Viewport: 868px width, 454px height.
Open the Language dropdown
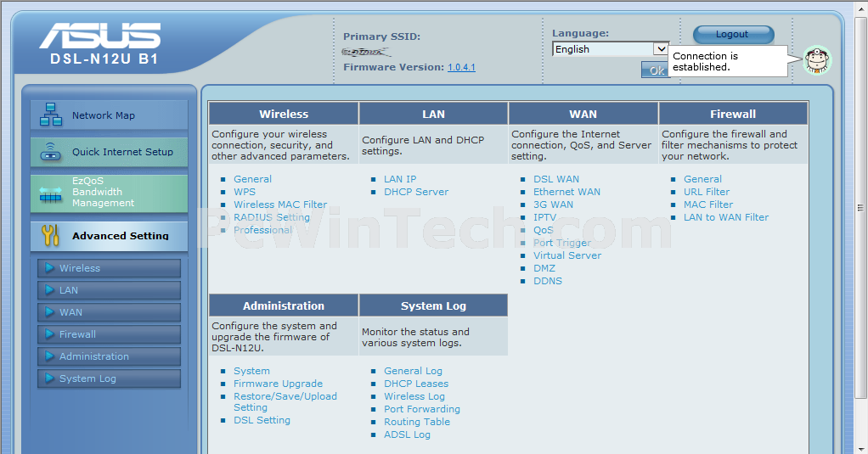(x=611, y=49)
